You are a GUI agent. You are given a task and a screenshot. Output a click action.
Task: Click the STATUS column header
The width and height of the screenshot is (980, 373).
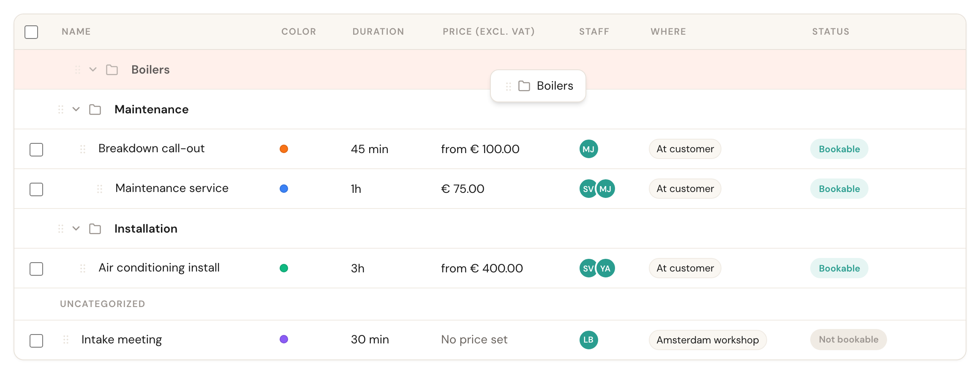830,32
